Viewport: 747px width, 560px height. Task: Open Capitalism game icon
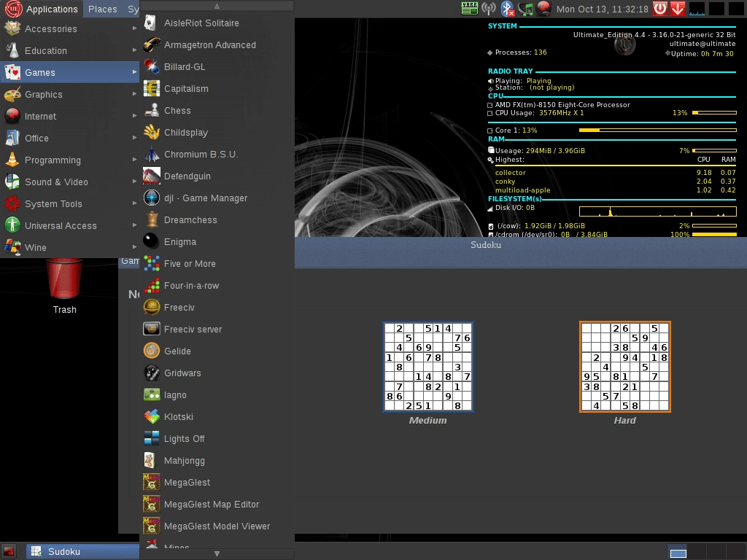coord(152,88)
